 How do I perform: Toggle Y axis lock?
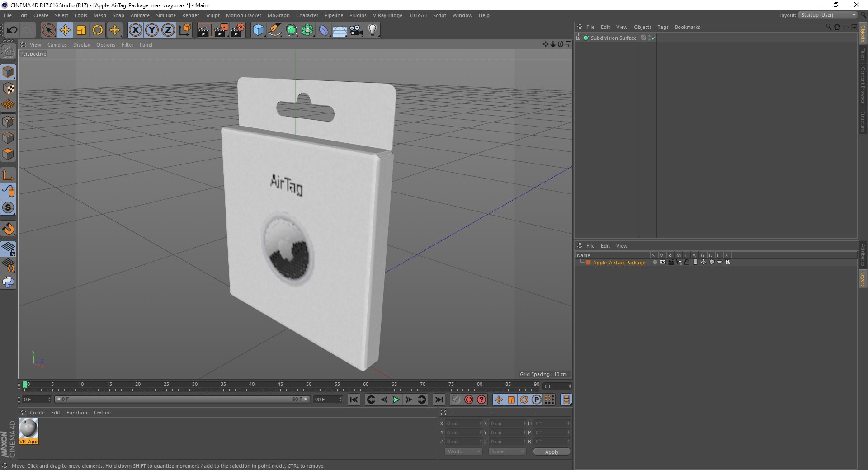point(152,30)
